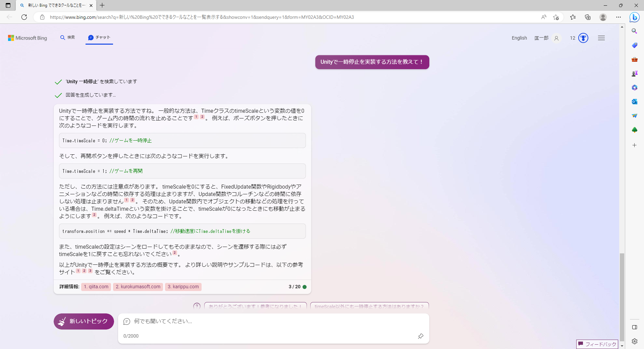Open the sidebar Microsoft 365 icon

(x=634, y=88)
